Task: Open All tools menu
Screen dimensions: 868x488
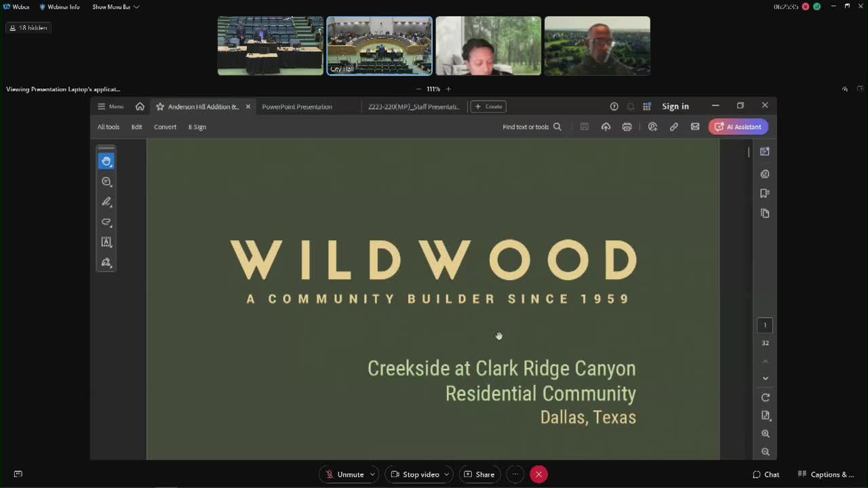Action: click(108, 127)
